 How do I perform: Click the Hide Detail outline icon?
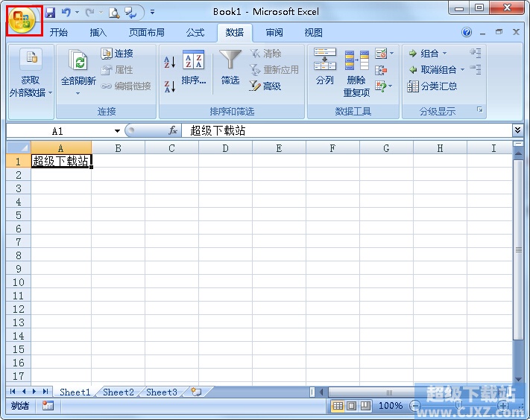(x=476, y=69)
